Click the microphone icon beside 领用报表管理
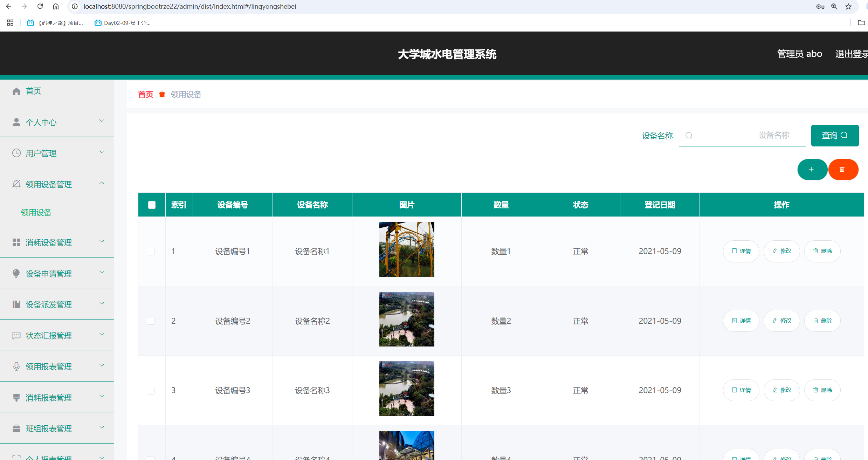Image resolution: width=868 pixels, height=460 pixels. (x=16, y=366)
